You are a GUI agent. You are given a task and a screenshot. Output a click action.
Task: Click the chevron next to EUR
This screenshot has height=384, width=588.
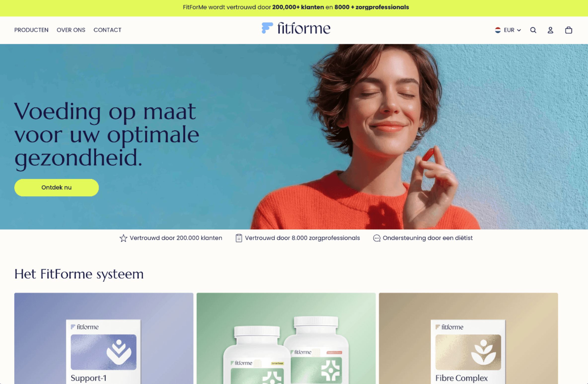tap(519, 30)
